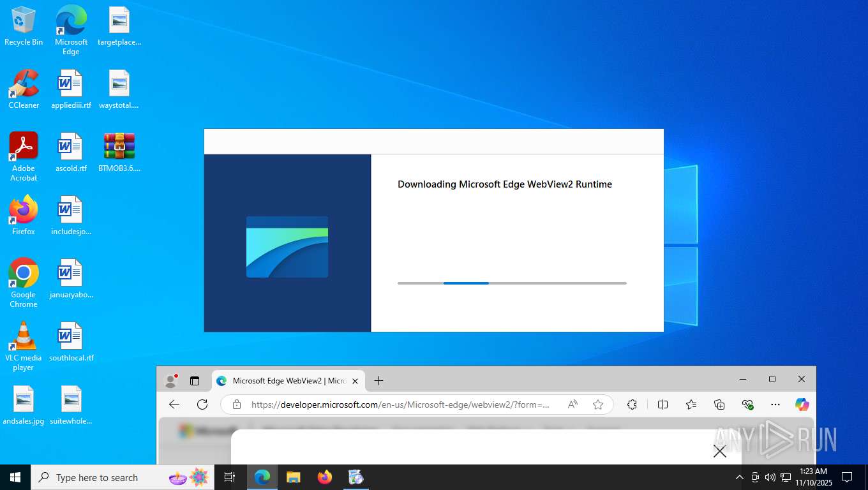868x490 pixels.
Task: Open the Windows Start menu
Action: click(15, 477)
